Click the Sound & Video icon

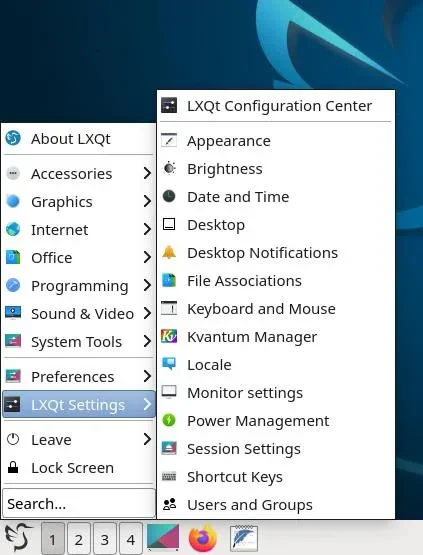[13, 313]
